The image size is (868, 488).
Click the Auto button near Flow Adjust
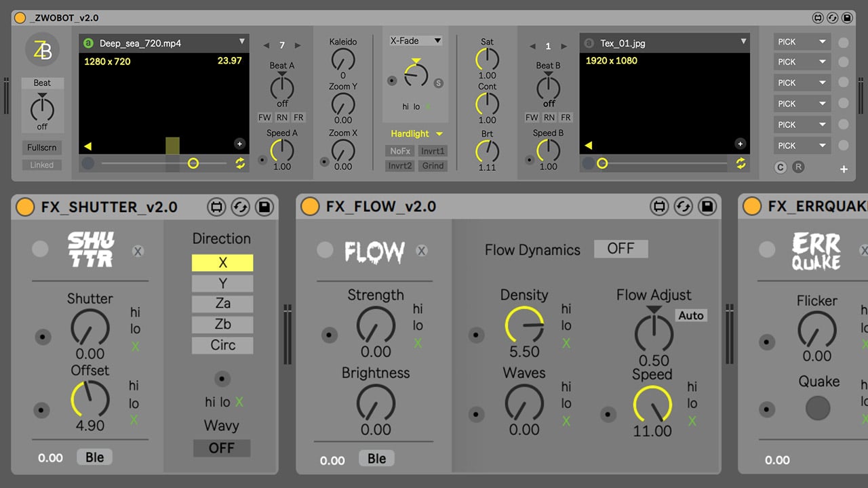[691, 315]
